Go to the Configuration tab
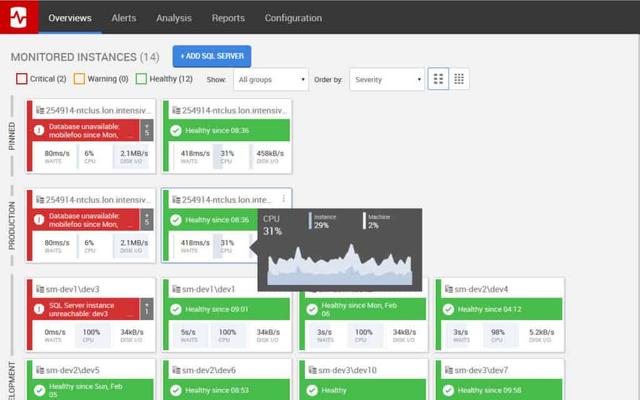The width and height of the screenshot is (640, 400). tap(293, 18)
